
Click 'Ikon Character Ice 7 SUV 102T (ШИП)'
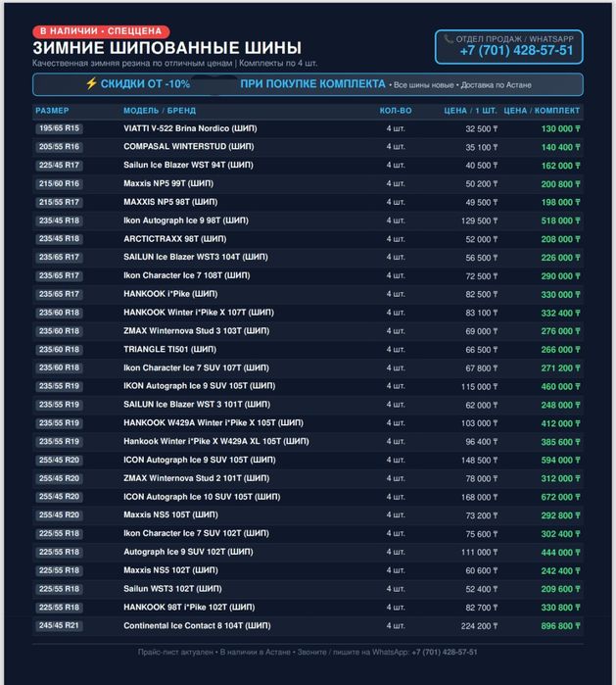coord(196,533)
